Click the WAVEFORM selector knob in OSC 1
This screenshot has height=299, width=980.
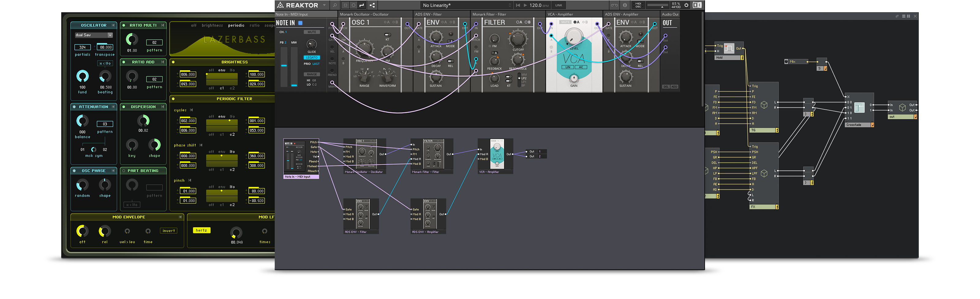tap(387, 77)
